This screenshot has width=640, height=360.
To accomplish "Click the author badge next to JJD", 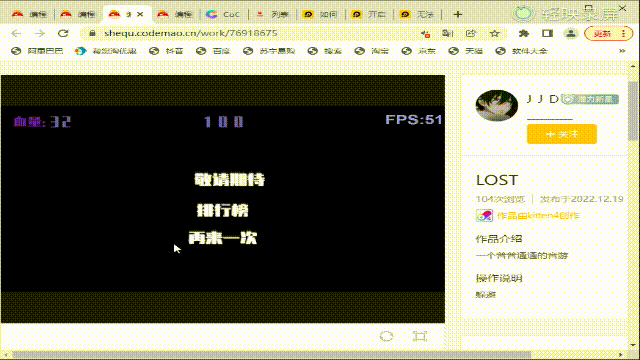I will click(x=590, y=99).
